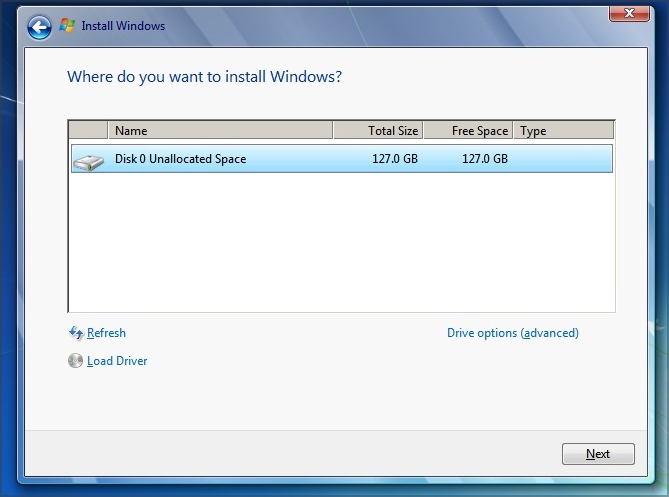Screen dimensions: 669x497
Task: Sort by the Name column header
Action: (x=220, y=130)
